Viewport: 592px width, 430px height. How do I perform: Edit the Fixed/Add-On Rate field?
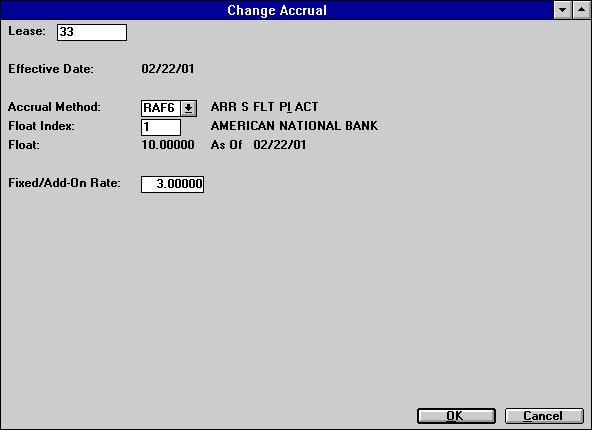click(173, 184)
